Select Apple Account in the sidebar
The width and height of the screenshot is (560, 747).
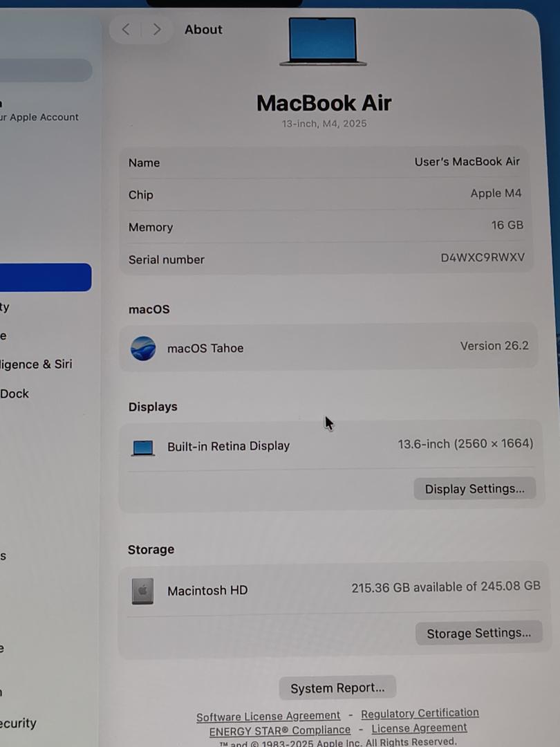pos(38,117)
